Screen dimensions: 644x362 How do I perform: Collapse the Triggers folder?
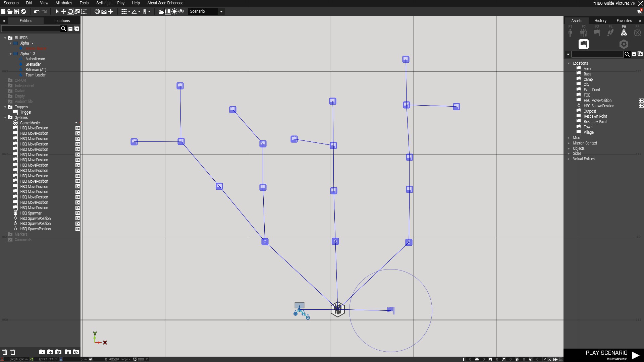tap(5, 107)
